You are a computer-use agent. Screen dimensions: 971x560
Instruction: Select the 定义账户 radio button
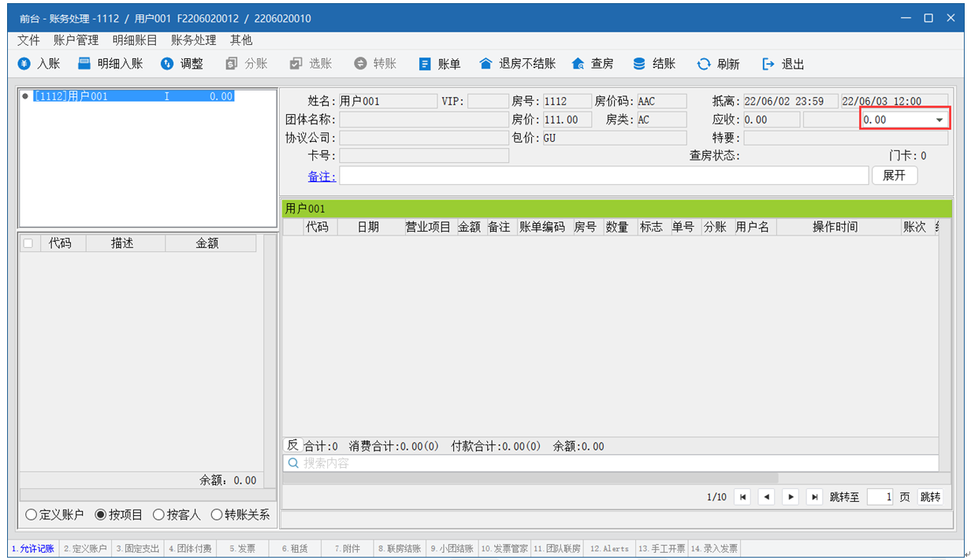[32, 515]
